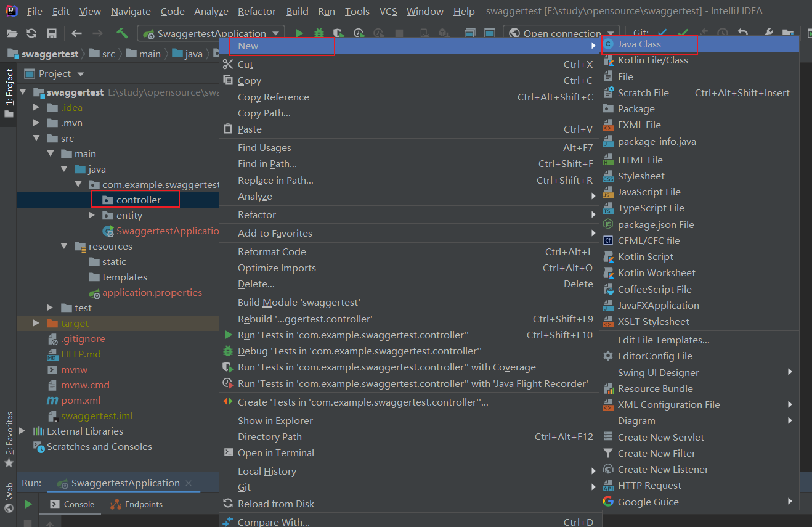
Task: Open the Web side tool tab
Action: 9,497
